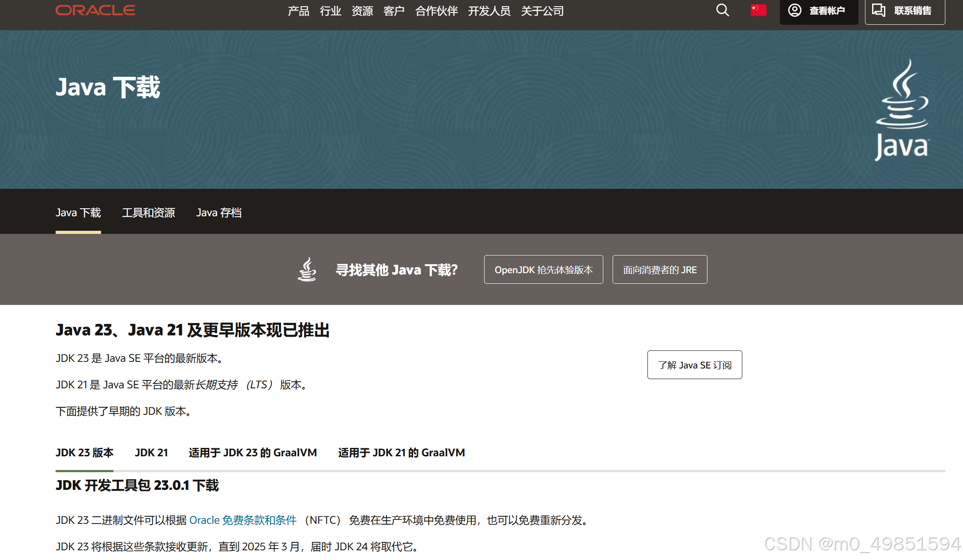Open the 客户 menu

click(x=394, y=11)
